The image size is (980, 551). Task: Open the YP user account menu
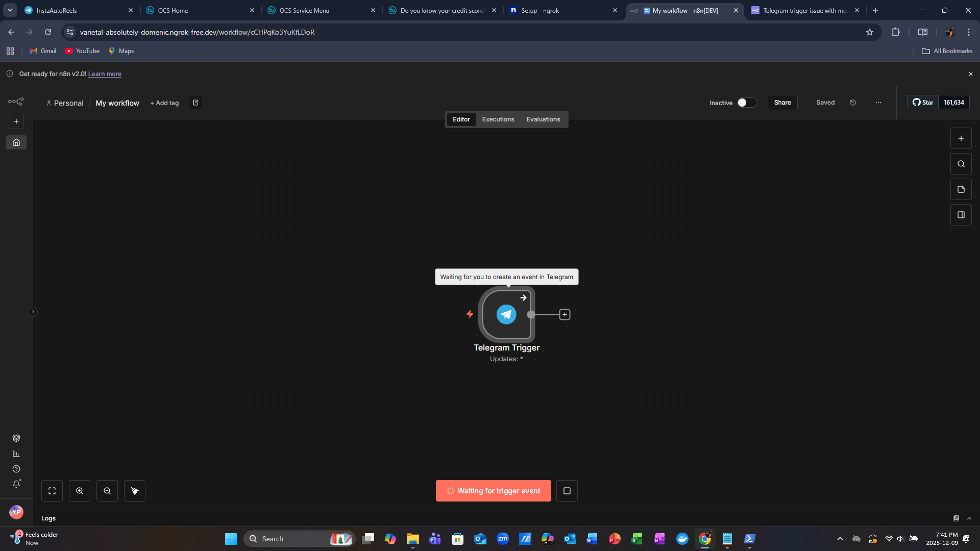point(16,512)
